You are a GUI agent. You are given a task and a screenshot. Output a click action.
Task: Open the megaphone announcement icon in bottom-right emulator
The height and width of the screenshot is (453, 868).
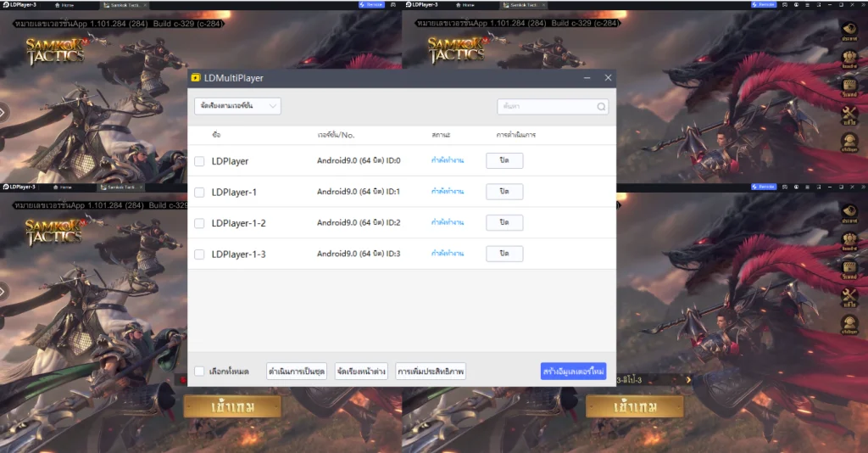pos(849,211)
